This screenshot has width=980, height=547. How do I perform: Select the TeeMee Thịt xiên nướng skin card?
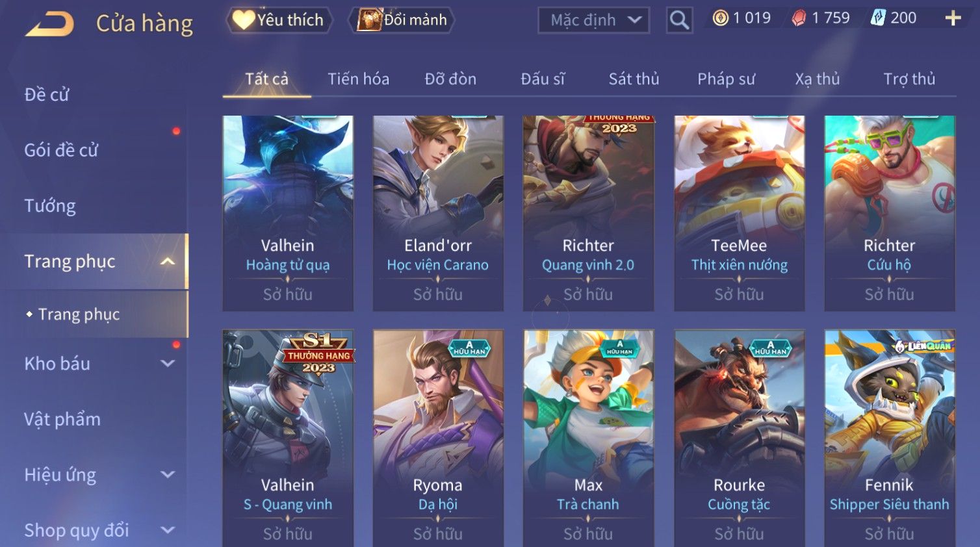click(739, 213)
